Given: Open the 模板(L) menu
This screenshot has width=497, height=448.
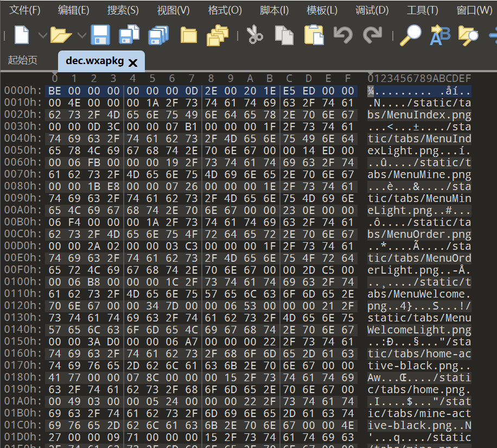Looking at the screenshot, I should (322, 10).
